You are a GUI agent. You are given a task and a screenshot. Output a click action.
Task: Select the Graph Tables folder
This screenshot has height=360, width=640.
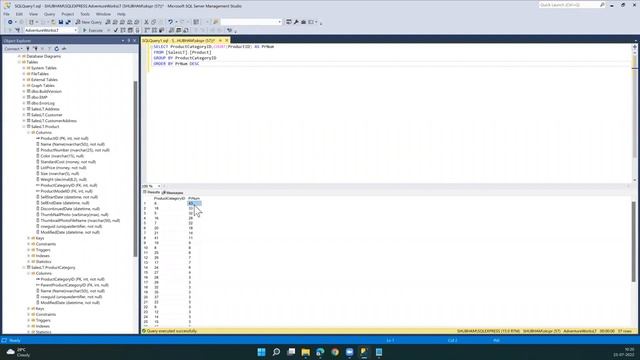(x=42, y=86)
